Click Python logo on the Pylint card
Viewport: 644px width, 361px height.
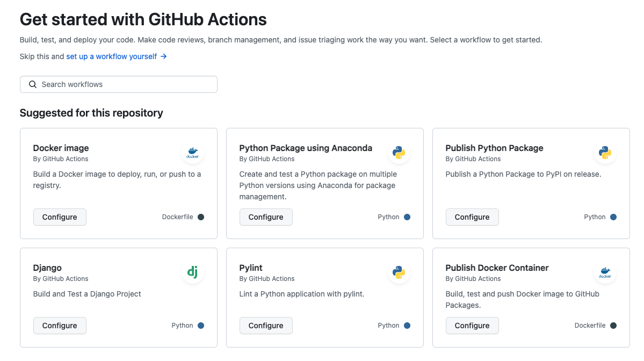[399, 273]
